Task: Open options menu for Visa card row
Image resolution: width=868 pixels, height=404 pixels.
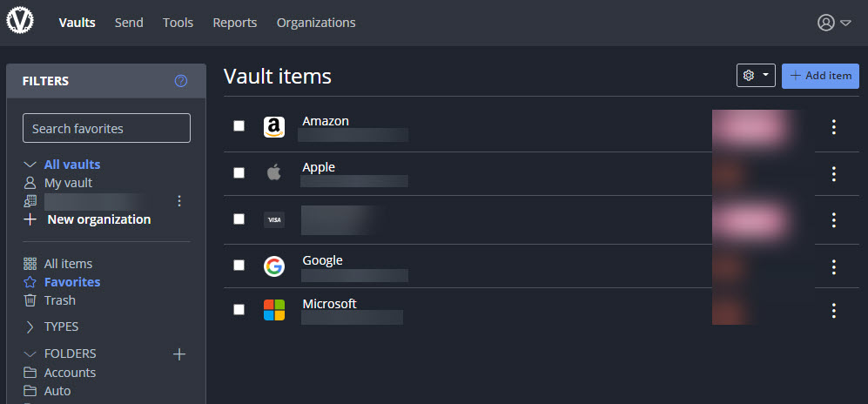Action: click(x=834, y=219)
